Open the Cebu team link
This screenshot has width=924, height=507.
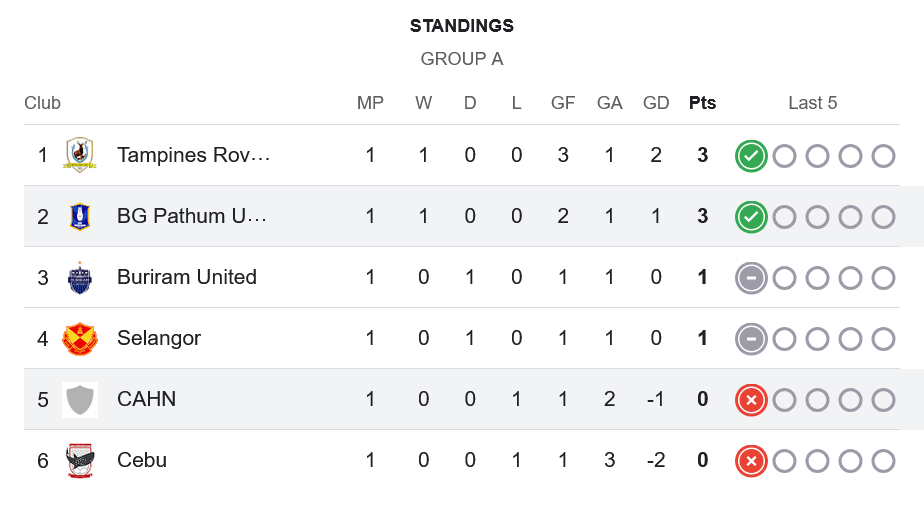[142, 460]
